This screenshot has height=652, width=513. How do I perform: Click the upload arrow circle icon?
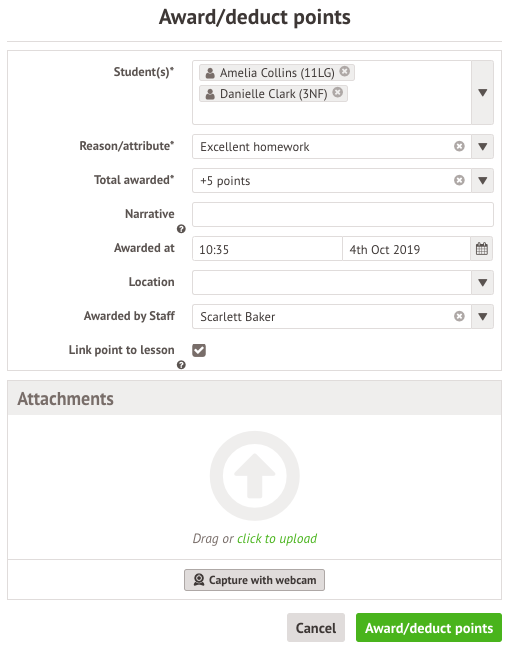click(254, 476)
